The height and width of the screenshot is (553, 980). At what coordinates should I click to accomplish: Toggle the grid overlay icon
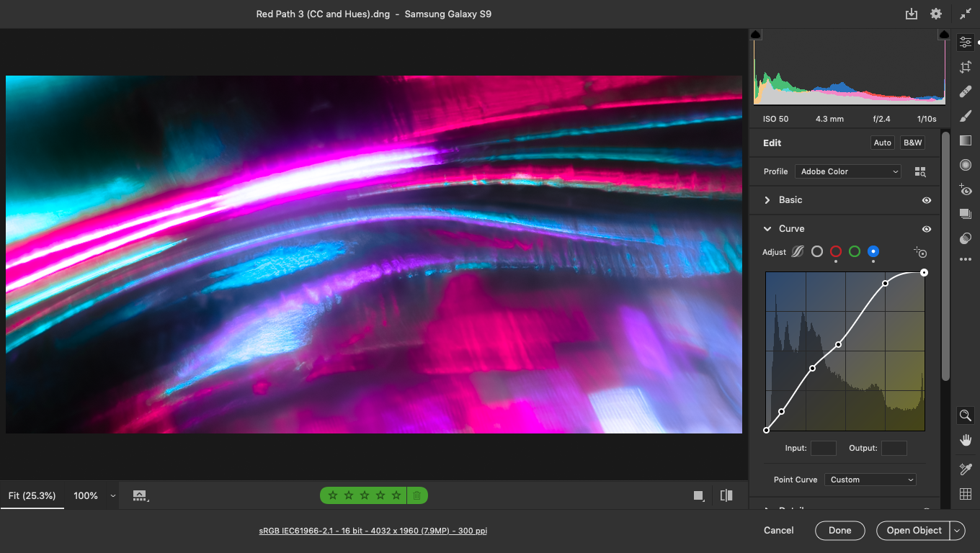(966, 494)
